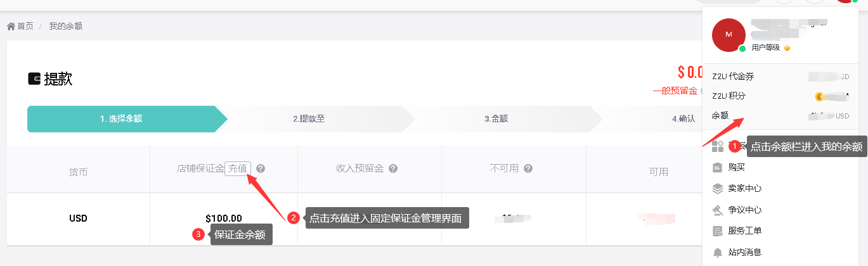
Task: Open the Z2U 代金券 row
Action: pyautogui.click(x=780, y=77)
